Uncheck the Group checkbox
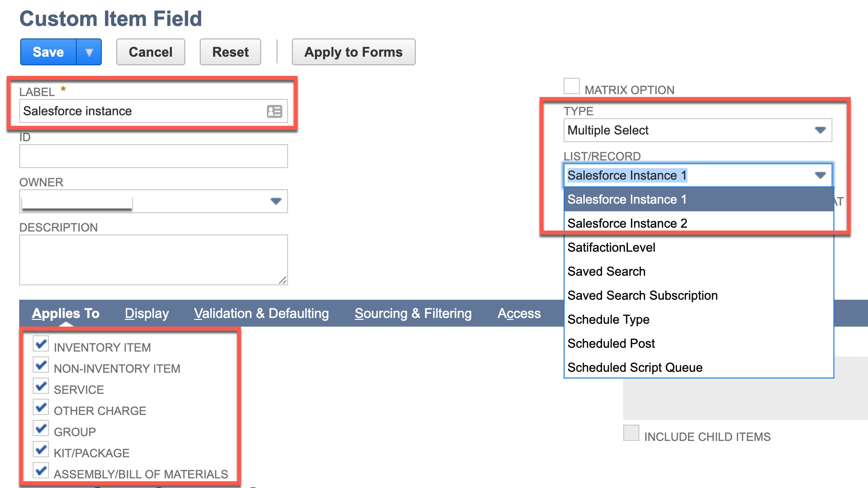The height and width of the screenshot is (488, 868). pyautogui.click(x=41, y=428)
